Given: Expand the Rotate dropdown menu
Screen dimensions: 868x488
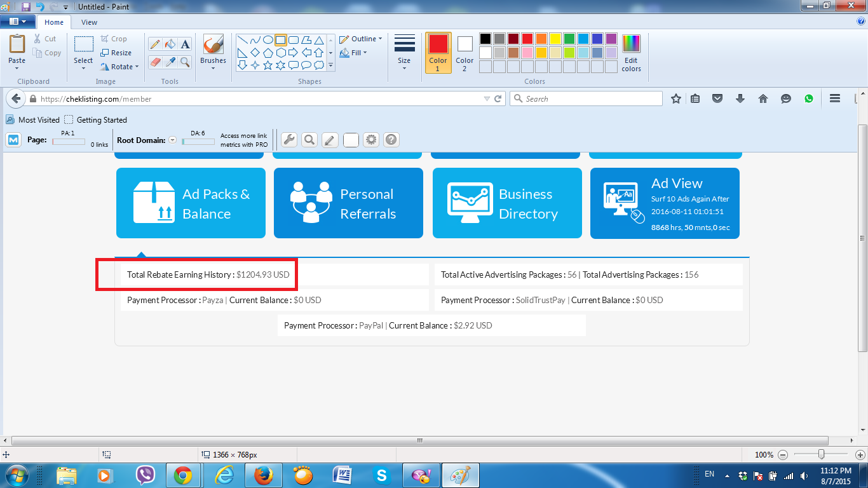Looking at the screenshot, I should click(119, 67).
